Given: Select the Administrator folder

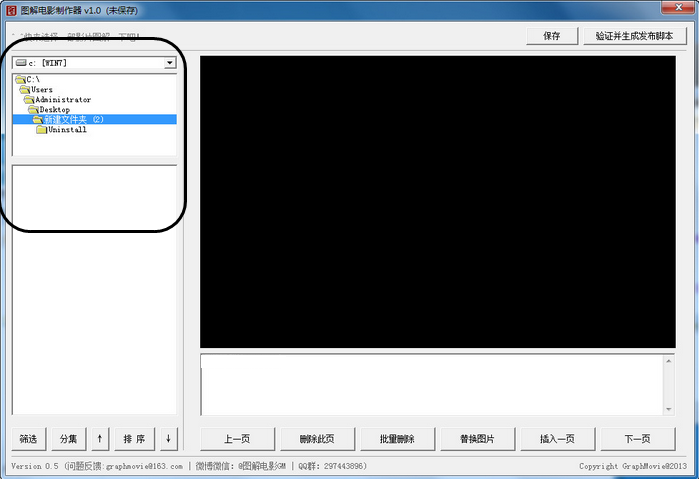Looking at the screenshot, I should tap(57, 99).
